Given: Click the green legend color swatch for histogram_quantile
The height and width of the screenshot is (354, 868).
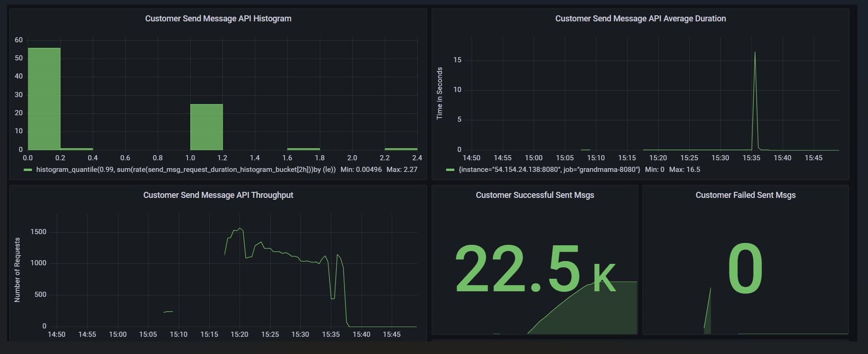Looking at the screenshot, I should [x=28, y=170].
